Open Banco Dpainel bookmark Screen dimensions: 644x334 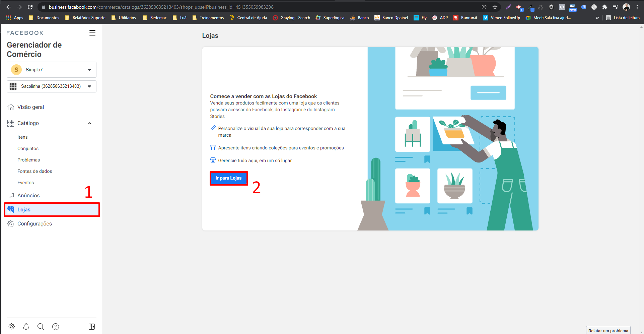coord(391,18)
